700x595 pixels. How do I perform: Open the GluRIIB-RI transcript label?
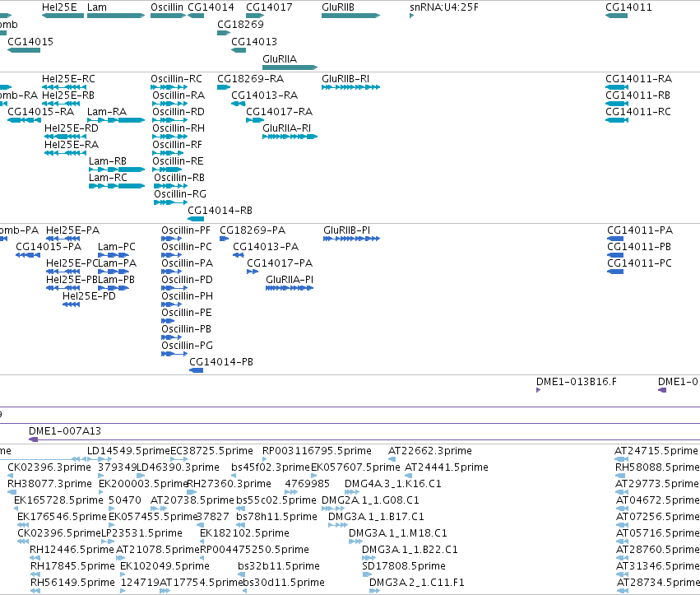345,79
